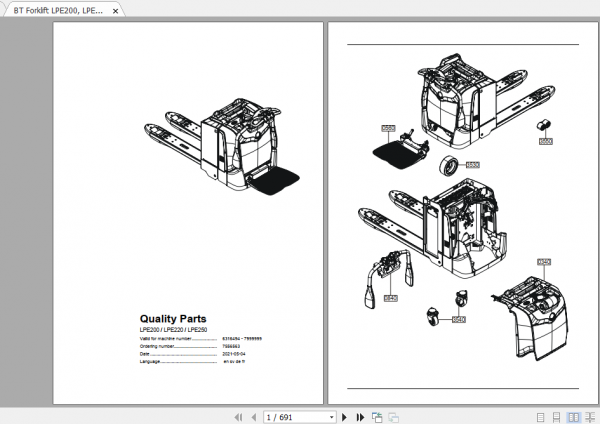The width and height of the screenshot is (600, 424).
Task: Click the part label next to castor wheels
Action: point(459,320)
